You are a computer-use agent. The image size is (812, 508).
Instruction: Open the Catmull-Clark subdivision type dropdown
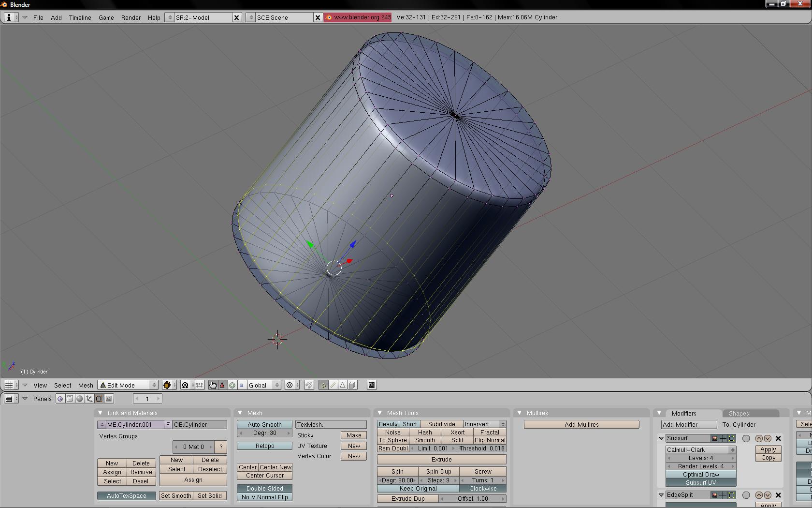click(x=701, y=449)
